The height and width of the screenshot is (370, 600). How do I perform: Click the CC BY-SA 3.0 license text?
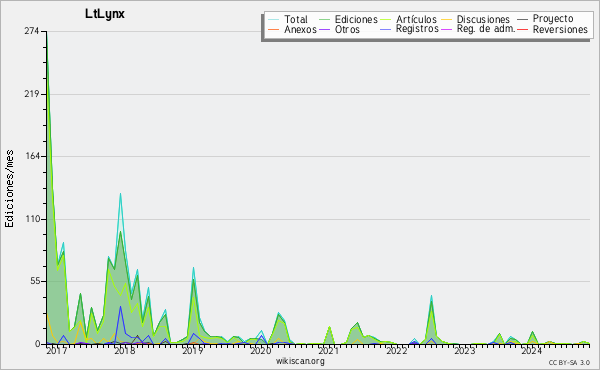[x=569, y=362]
